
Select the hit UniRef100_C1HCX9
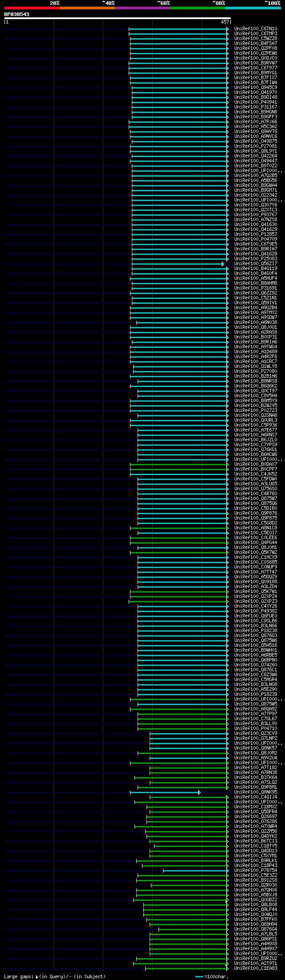pyautogui.click(x=256, y=557)
